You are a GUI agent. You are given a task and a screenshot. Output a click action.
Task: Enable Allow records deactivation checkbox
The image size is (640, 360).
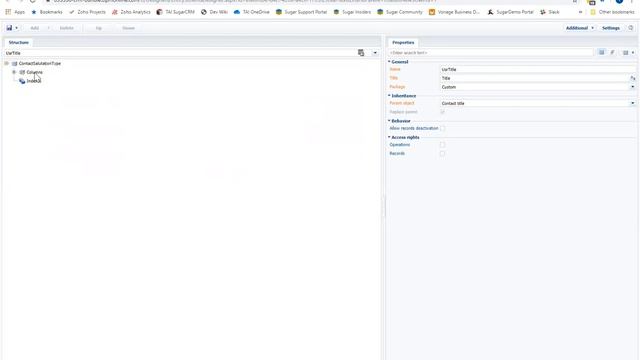point(442,128)
